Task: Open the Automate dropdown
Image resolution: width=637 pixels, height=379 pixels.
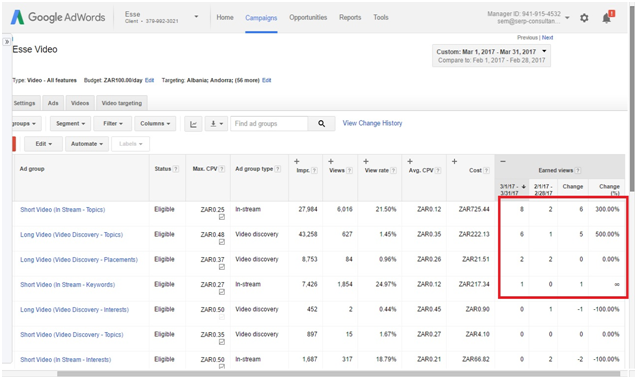Action: point(87,144)
